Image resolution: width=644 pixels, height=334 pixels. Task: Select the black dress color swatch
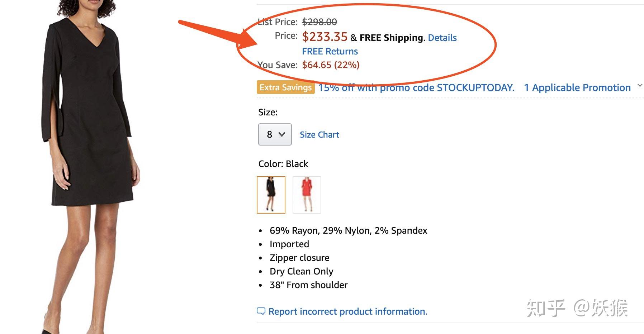coord(271,195)
